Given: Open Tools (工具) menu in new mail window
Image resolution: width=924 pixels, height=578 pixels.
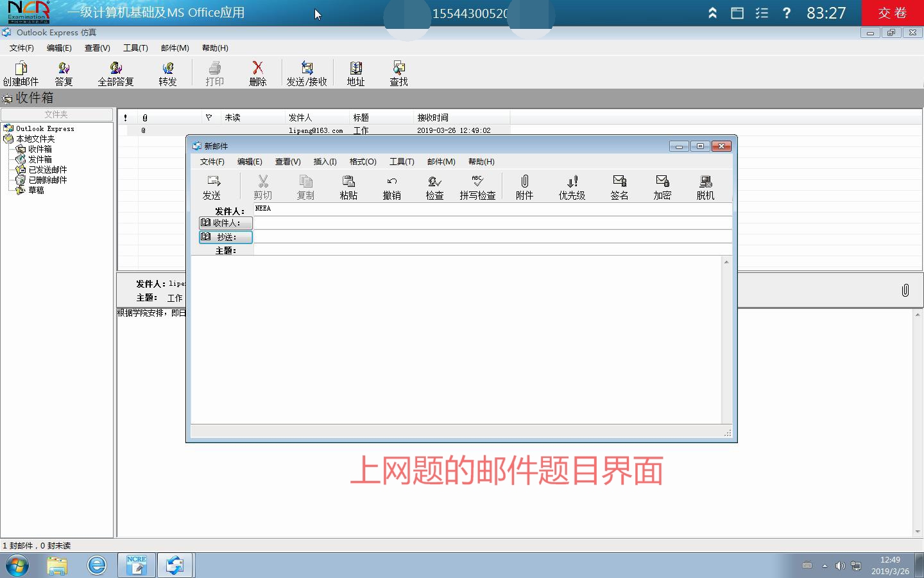Looking at the screenshot, I should (x=402, y=162).
